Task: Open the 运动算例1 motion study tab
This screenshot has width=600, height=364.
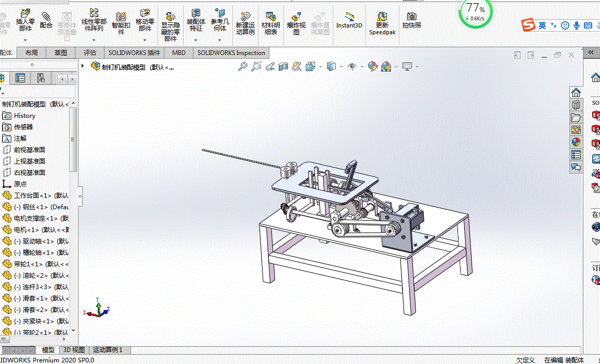Action: coord(108,350)
